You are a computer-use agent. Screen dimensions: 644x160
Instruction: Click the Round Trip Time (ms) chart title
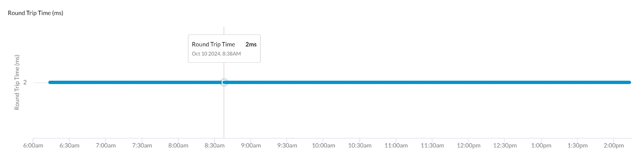coord(35,13)
